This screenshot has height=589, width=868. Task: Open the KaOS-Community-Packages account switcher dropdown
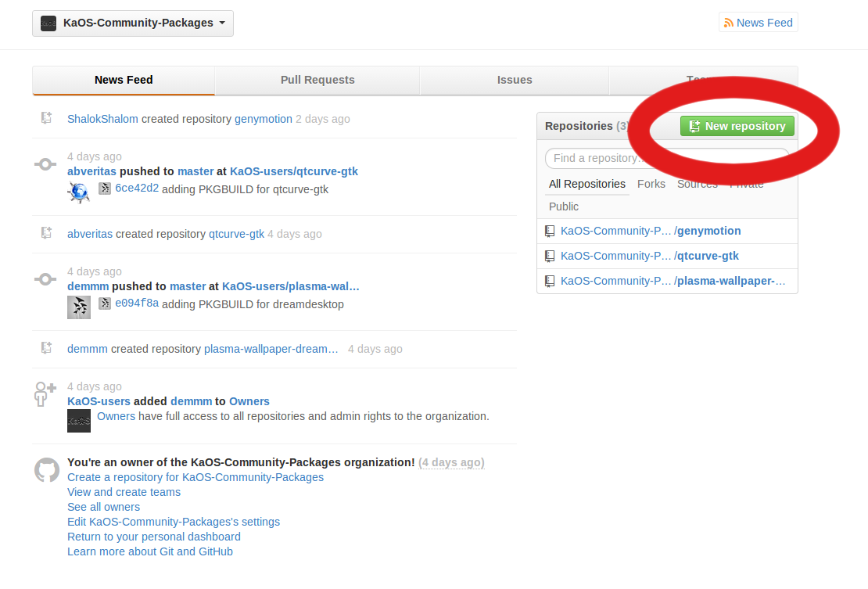(x=133, y=23)
